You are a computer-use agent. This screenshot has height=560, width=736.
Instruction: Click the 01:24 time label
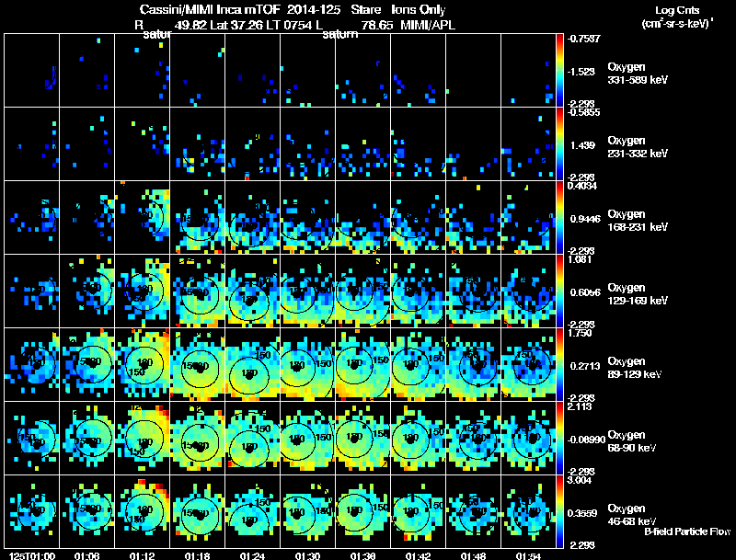pyautogui.click(x=252, y=555)
